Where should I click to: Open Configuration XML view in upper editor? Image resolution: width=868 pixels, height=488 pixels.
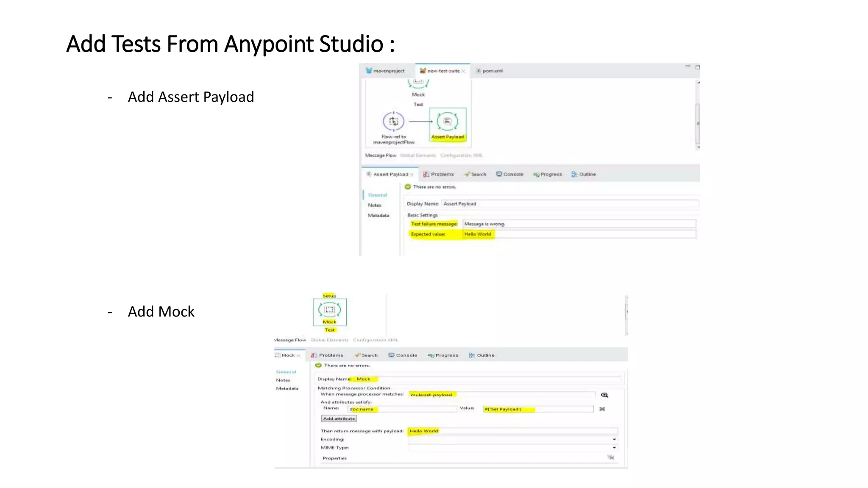pos(461,155)
